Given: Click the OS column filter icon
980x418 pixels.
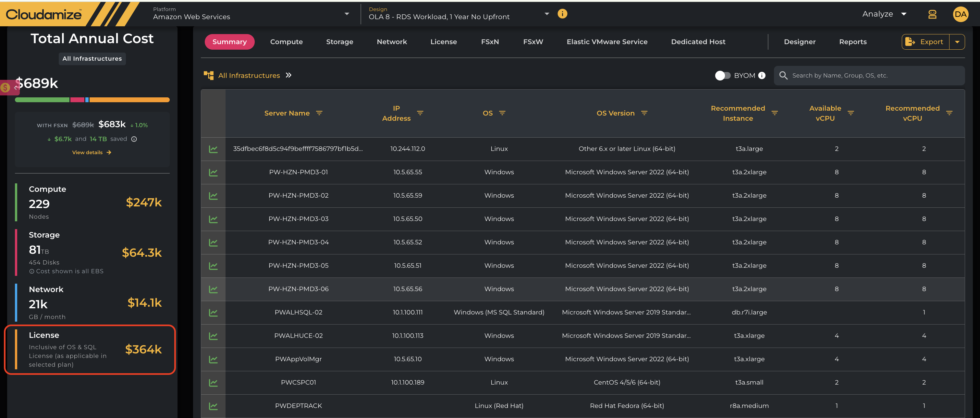Looking at the screenshot, I should [502, 113].
